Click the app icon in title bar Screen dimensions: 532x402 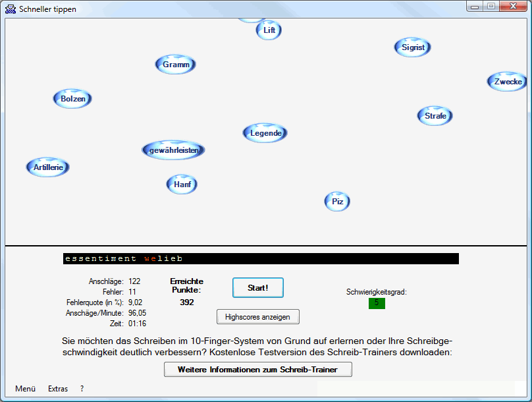[11, 9]
